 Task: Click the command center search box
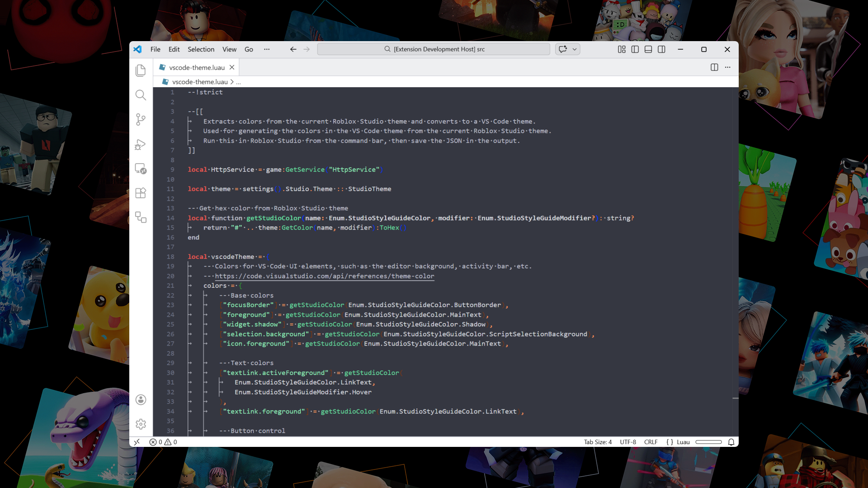(x=434, y=49)
